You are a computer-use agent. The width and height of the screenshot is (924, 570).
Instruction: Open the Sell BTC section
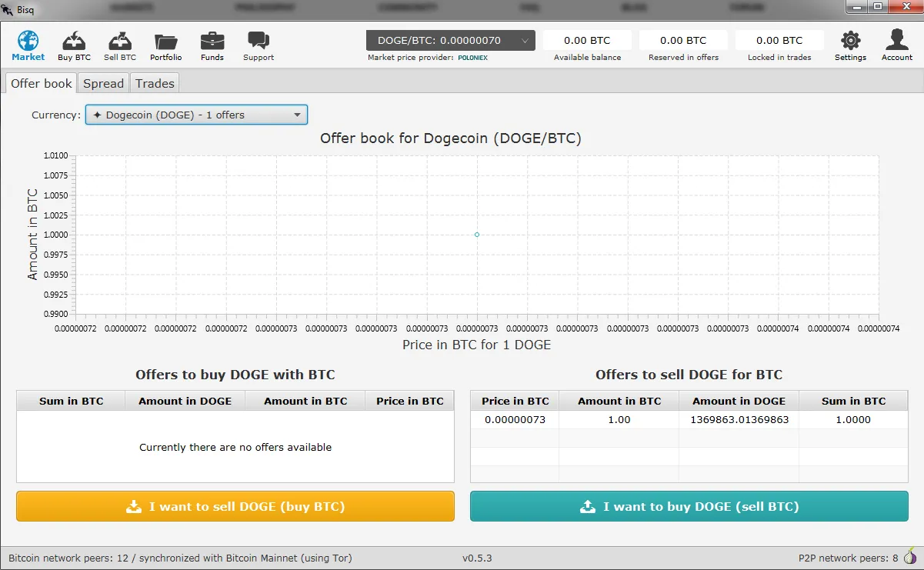tap(120, 45)
